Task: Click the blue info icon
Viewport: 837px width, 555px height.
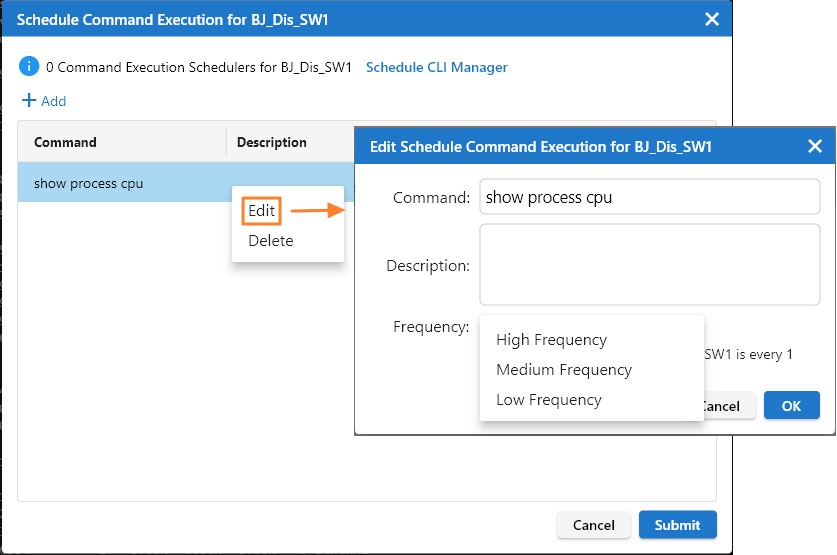Action: pyautogui.click(x=30, y=67)
